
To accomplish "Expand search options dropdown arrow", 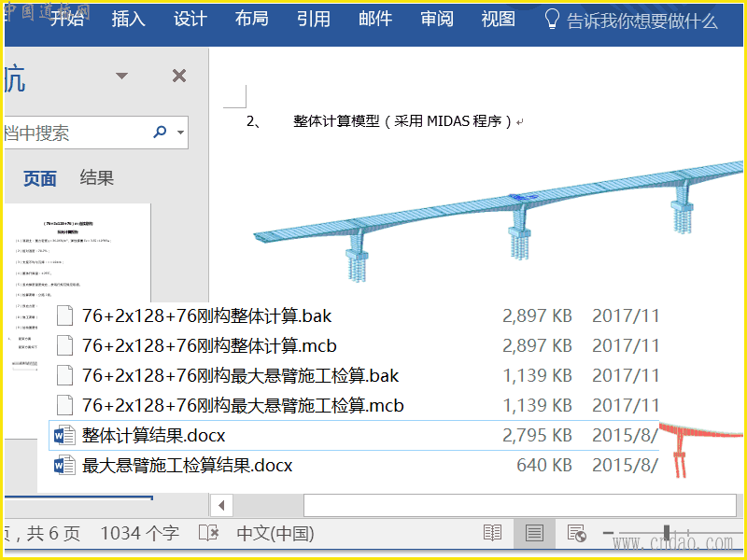I will coord(180,133).
